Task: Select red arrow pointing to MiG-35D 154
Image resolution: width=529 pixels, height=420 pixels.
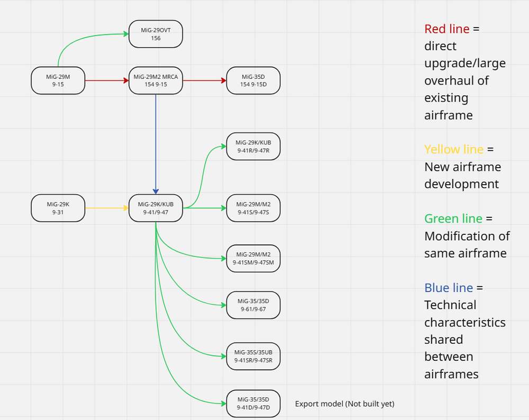Action: coord(204,80)
